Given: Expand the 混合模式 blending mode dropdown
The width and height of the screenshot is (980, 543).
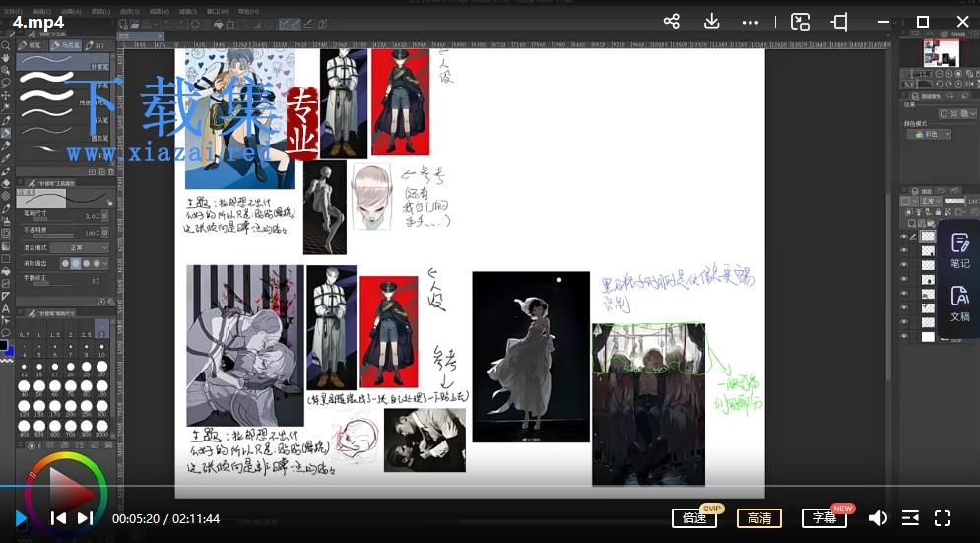Looking at the screenshot, I should coord(80,248).
